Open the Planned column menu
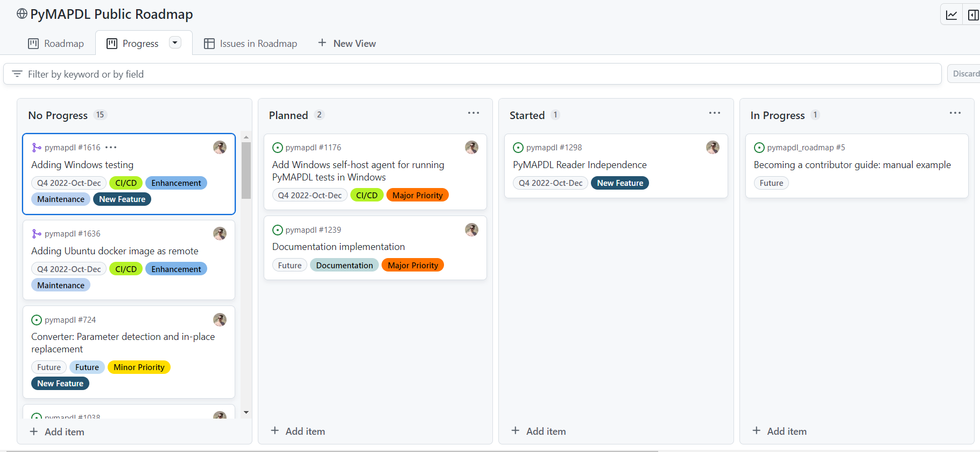Image resolution: width=980 pixels, height=452 pixels. pos(474,113)
